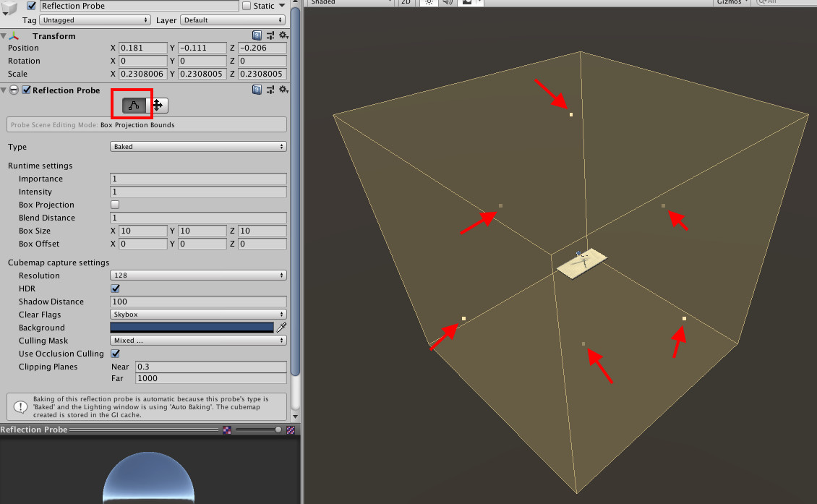This screenshot has width=817, height=504.
Task: Click the cubemap preview sphere
Action: point(148,478)
